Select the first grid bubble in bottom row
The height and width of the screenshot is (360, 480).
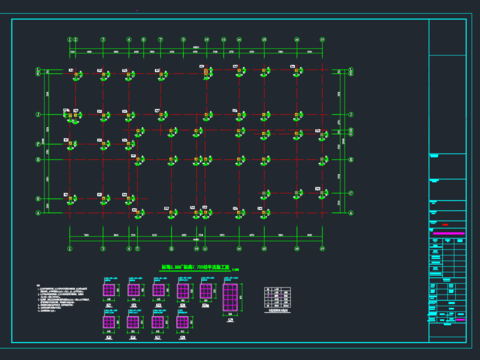(70, 249)
